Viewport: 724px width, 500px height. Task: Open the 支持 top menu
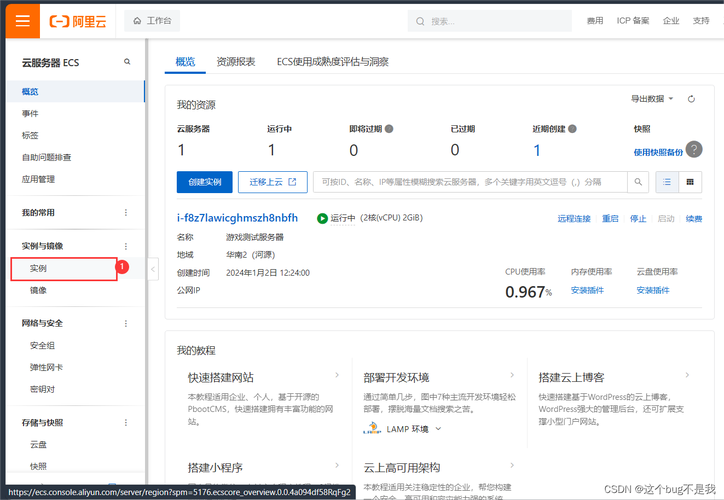(x=701, y=21)
